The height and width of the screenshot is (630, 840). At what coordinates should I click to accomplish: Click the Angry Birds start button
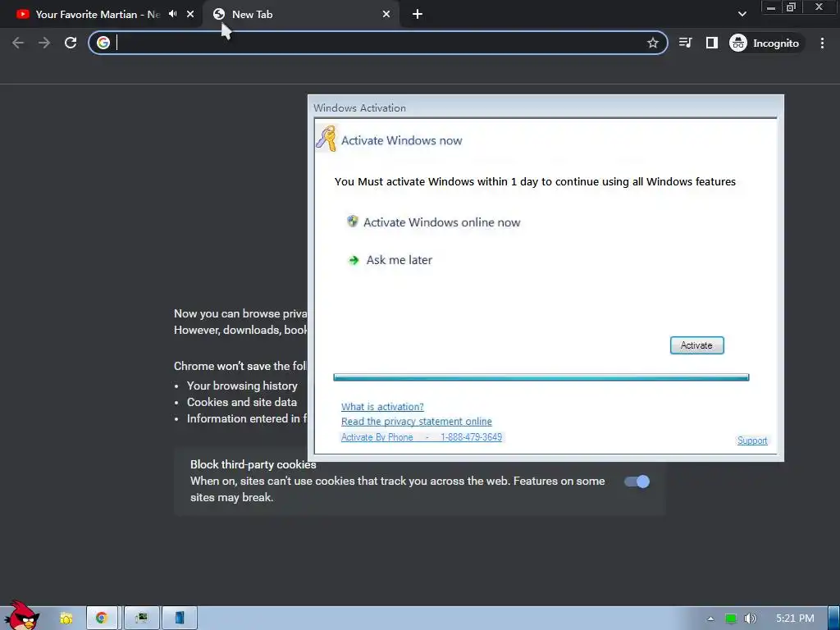(21, 616)
